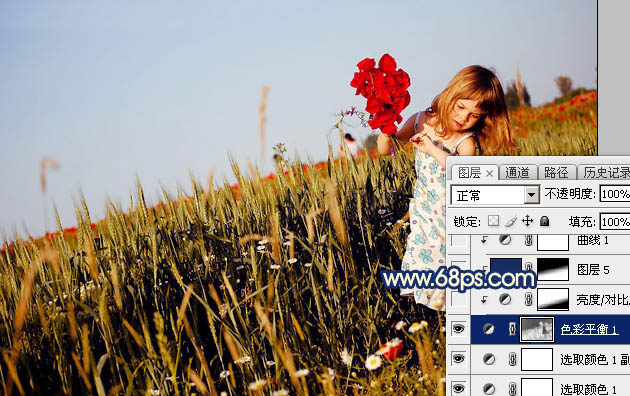630x396 pixels.
Task: Click the clipping arrow on 曲线 1 layer
Action: [484, 240]
